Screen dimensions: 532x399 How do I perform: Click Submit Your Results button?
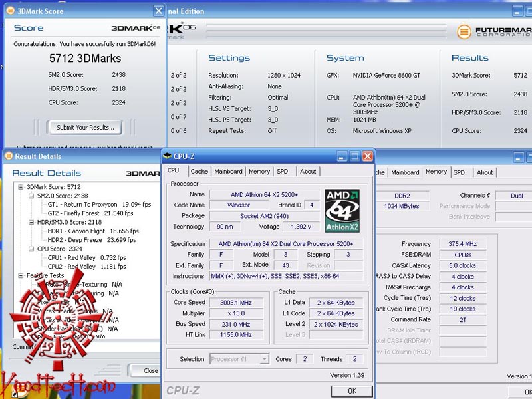click(x=85, y=128)
